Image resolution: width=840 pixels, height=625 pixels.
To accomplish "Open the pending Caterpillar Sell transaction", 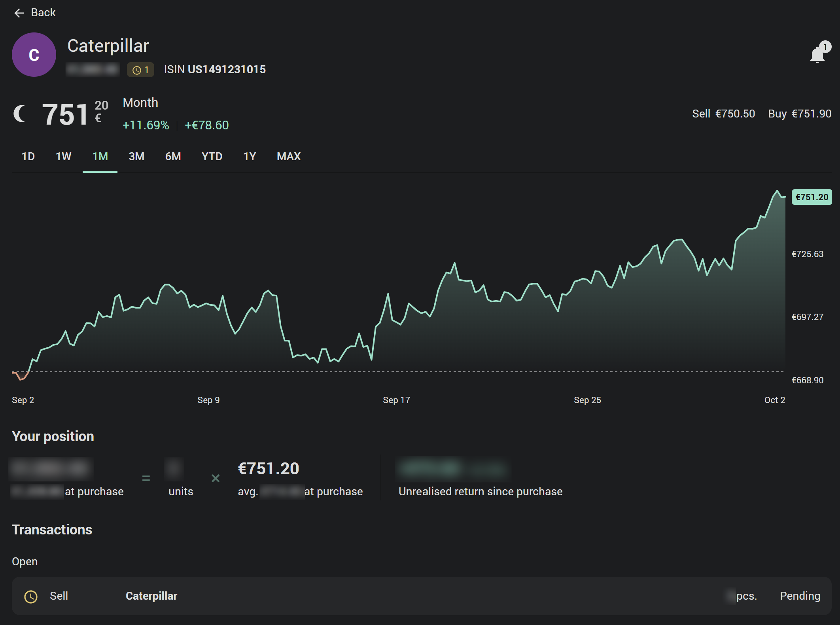I will (x=422, y=596).
